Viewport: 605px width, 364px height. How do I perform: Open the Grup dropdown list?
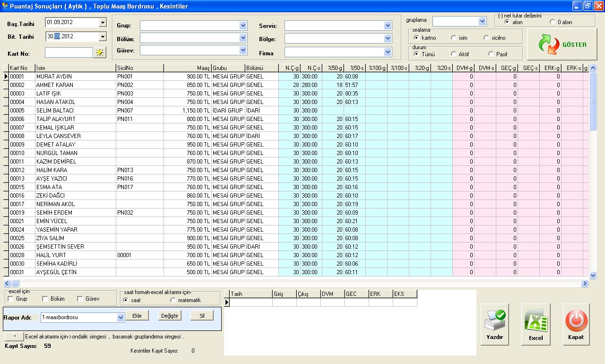point(243,26)
